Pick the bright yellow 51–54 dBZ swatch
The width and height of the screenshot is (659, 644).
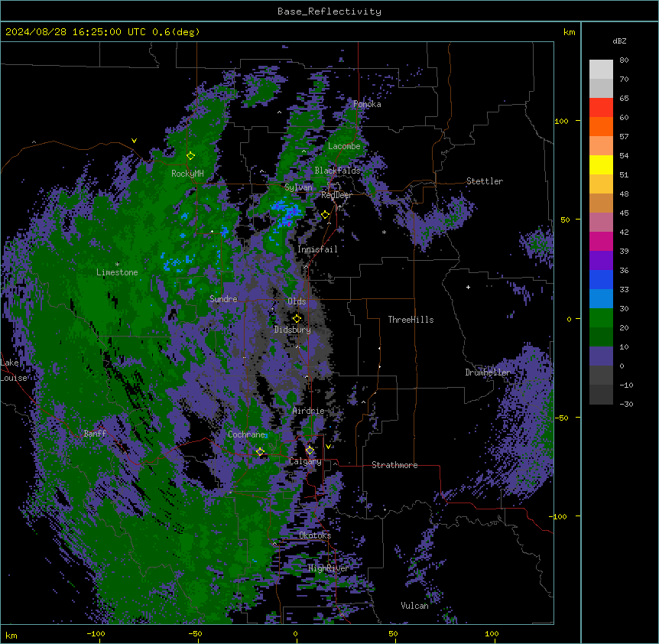(601, 164)
